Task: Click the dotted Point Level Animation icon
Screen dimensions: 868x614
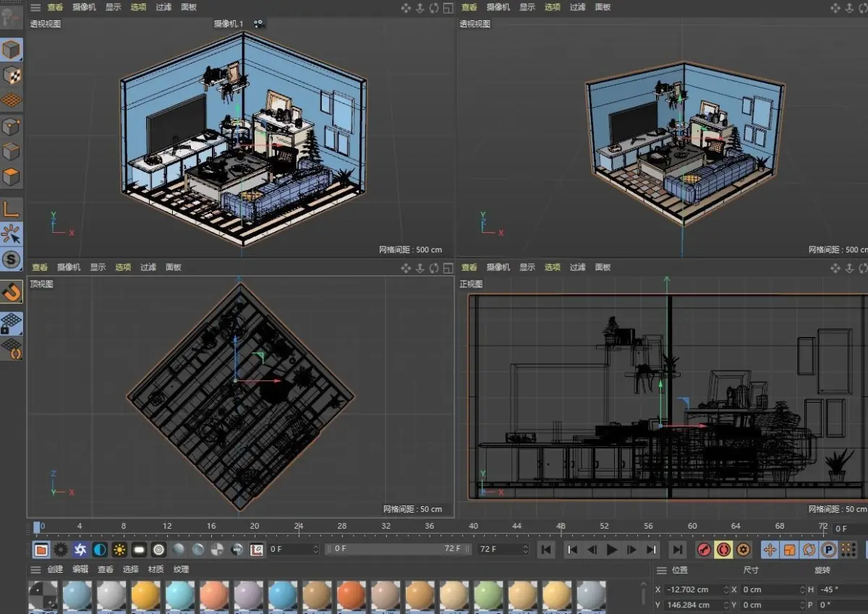Action: click(x=848, y=550)
